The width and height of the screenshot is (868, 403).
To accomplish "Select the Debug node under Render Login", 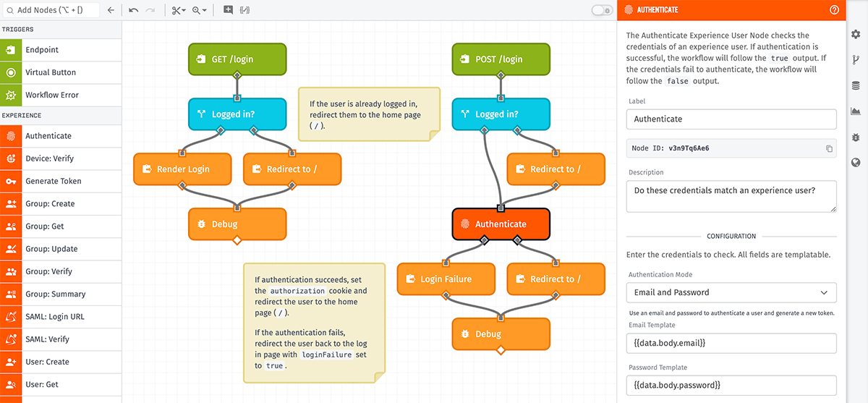I will [x=237, y=224].
